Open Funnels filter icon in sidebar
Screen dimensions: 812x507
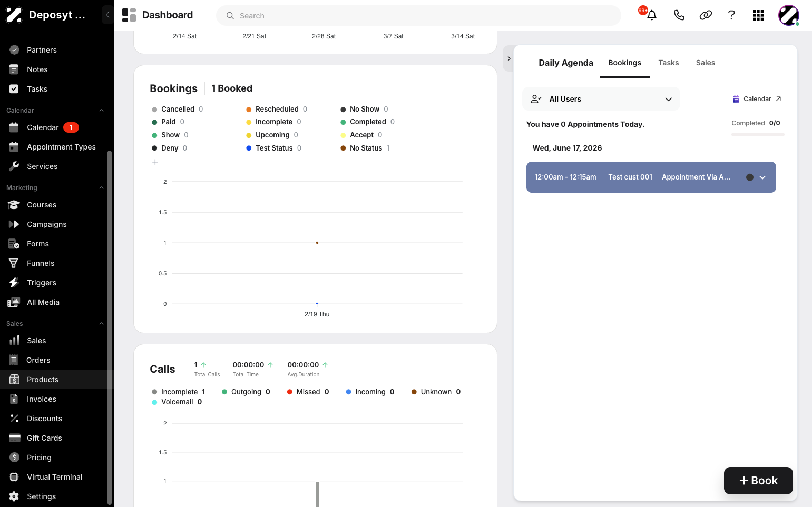(x=14, y=263)
